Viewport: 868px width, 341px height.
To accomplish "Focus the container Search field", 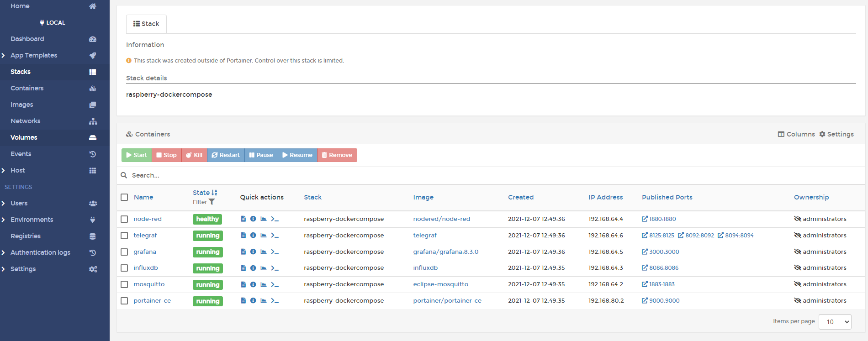I will [320, 175].
